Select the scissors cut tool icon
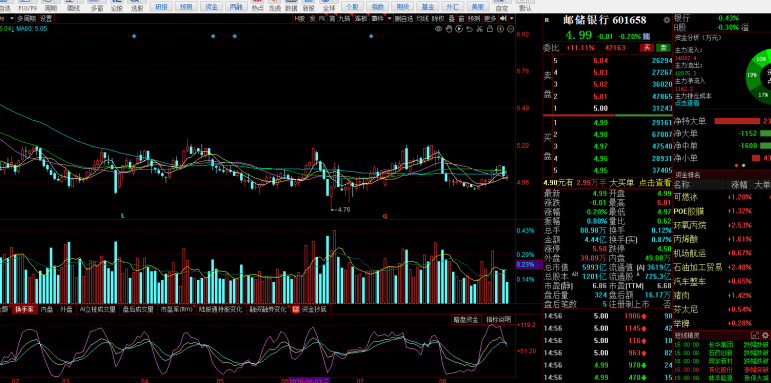This screenshot has width=771, height=383. coord(479,29)
